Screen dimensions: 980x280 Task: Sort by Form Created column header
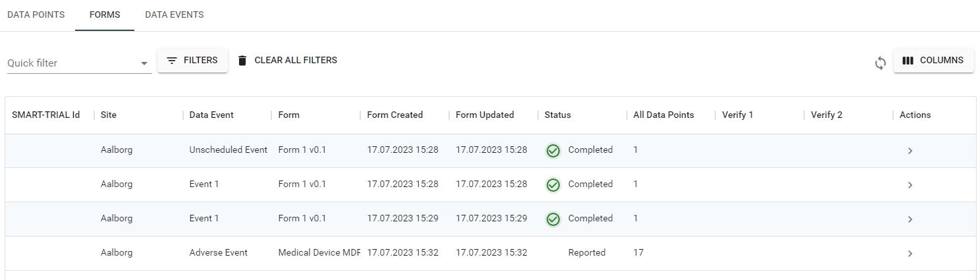pyautogui.click(x=395, y=115)
